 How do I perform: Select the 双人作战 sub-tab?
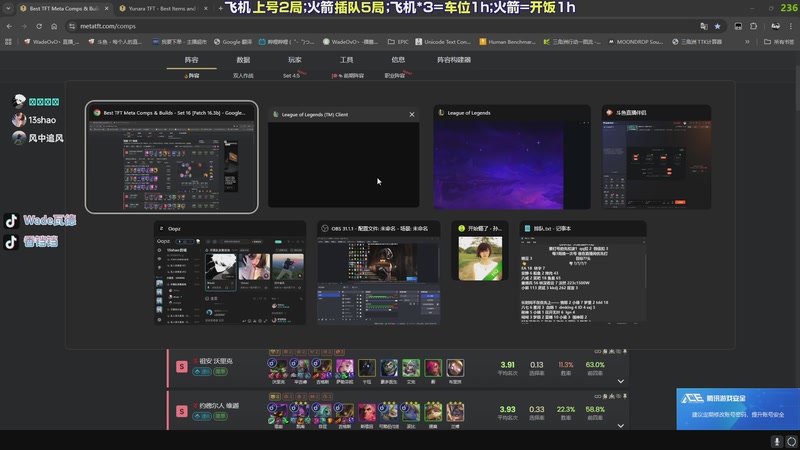pyautogui.click(x=243, y=76)
